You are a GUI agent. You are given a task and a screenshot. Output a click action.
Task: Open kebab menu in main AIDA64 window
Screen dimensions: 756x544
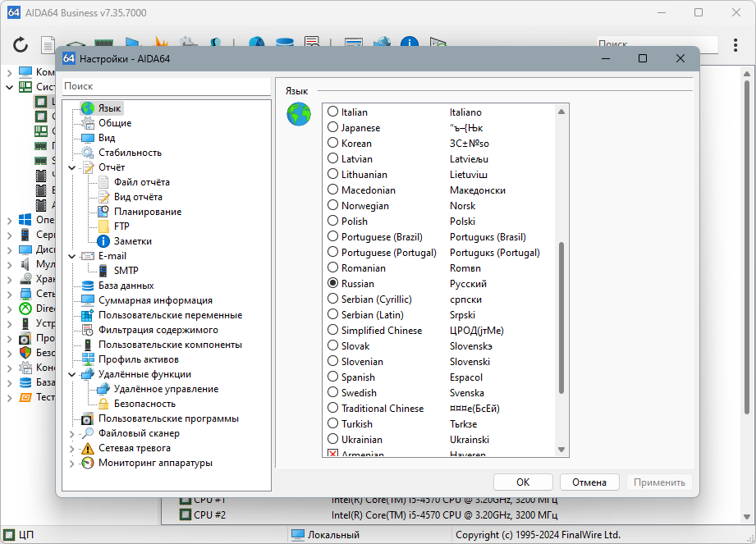coord(735,45)
